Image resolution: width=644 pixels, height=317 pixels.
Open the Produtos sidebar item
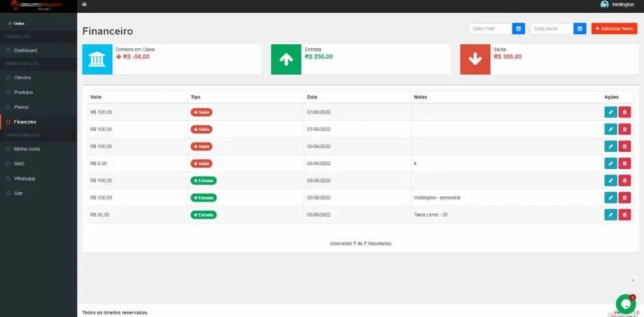(23, 92)
